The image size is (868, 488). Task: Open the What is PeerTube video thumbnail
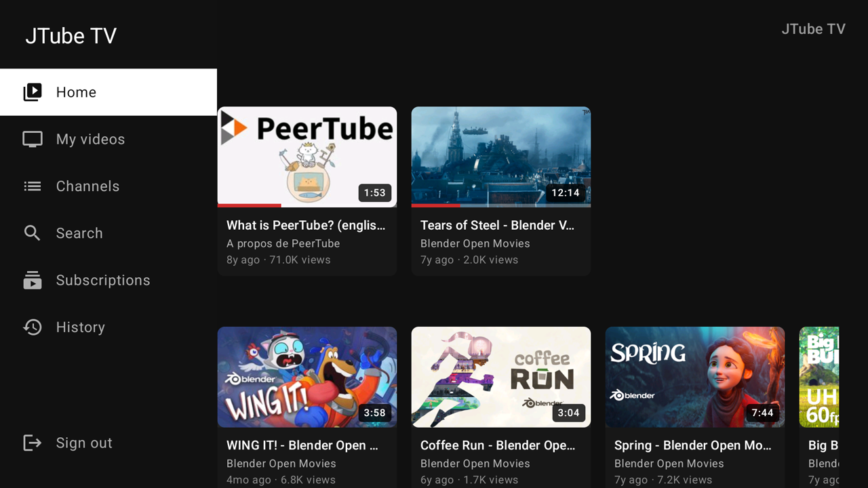click(307, 157)
